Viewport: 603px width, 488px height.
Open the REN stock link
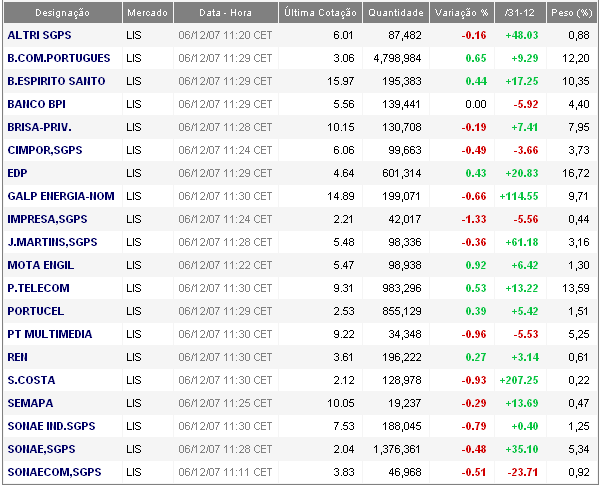[17, 357]
